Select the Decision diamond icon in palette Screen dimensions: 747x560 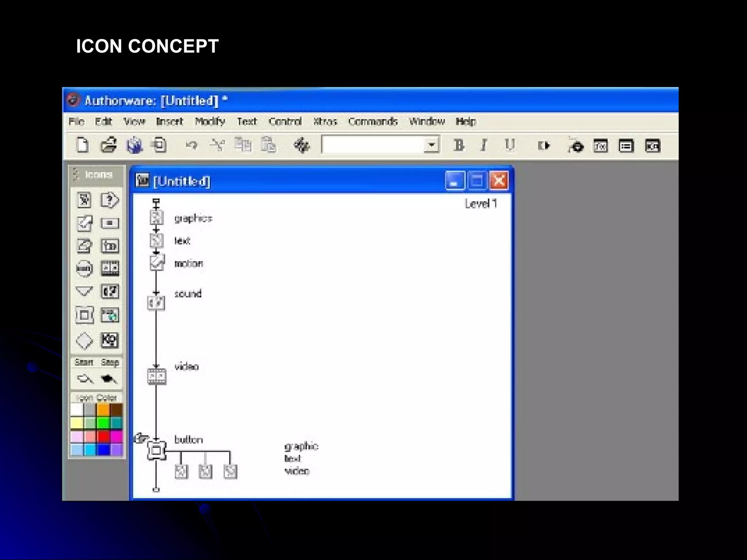pyautogui.click(x=84, y=341)
